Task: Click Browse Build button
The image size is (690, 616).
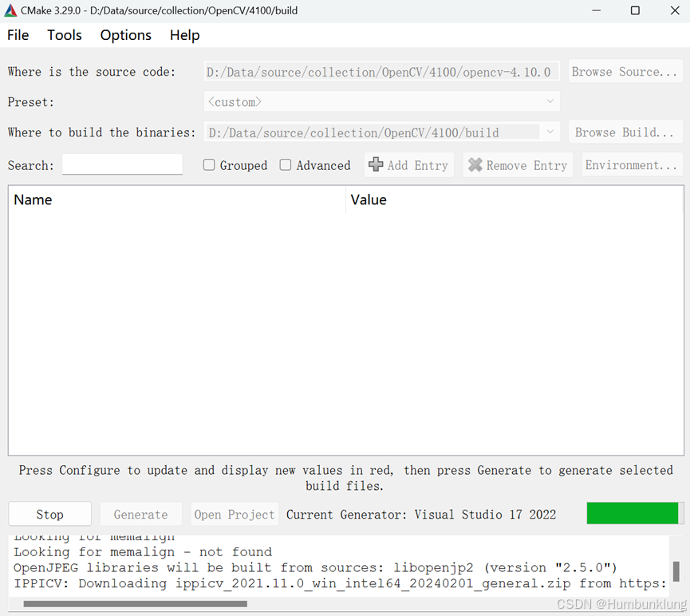Action: [x=625, y=132]
